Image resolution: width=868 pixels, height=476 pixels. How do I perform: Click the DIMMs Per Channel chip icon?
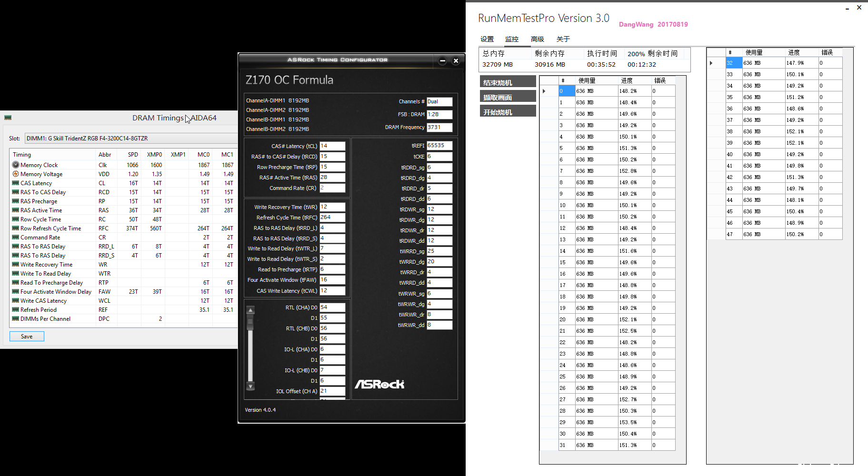(16, 318)
